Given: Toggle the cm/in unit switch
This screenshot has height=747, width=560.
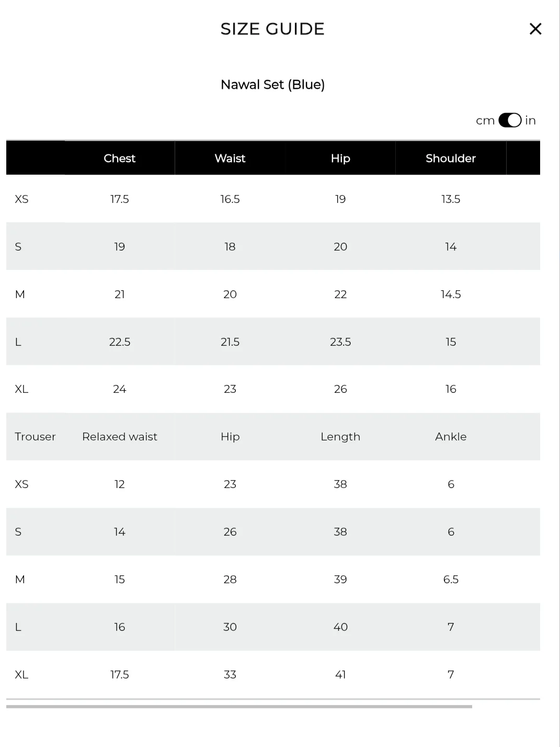Looking at the screenshot, I should pos(510,120).
